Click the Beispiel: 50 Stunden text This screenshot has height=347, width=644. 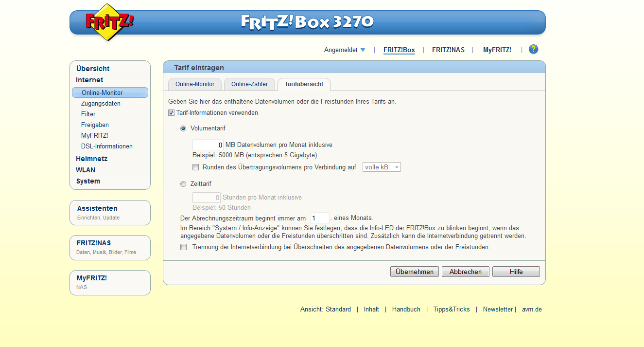pyautogui.click(x=222, y=208)
